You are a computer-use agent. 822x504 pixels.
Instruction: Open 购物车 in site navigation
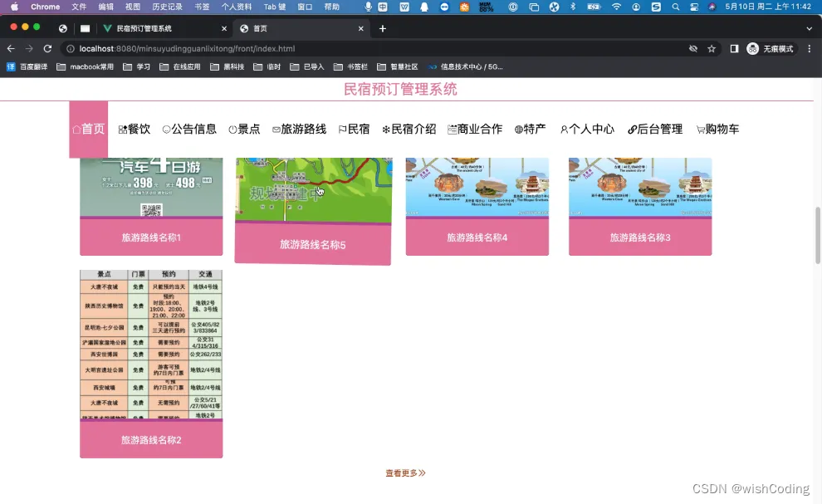(717, 129)
